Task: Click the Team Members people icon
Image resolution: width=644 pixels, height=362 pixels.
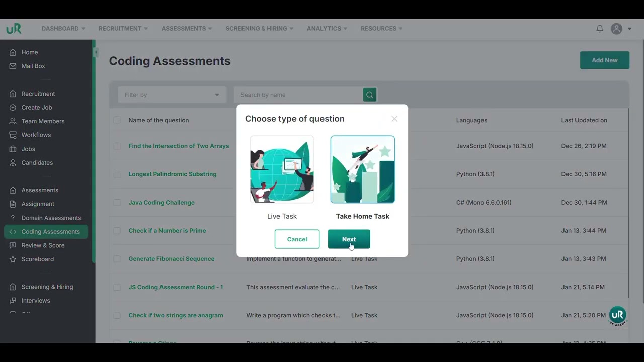Action: tap(13, 121)
